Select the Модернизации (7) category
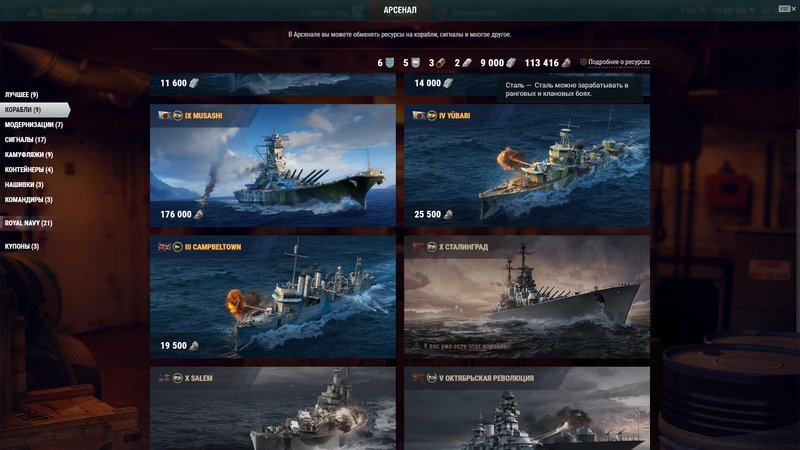Screen dimensions: 800x450 [x=34, y=124]
